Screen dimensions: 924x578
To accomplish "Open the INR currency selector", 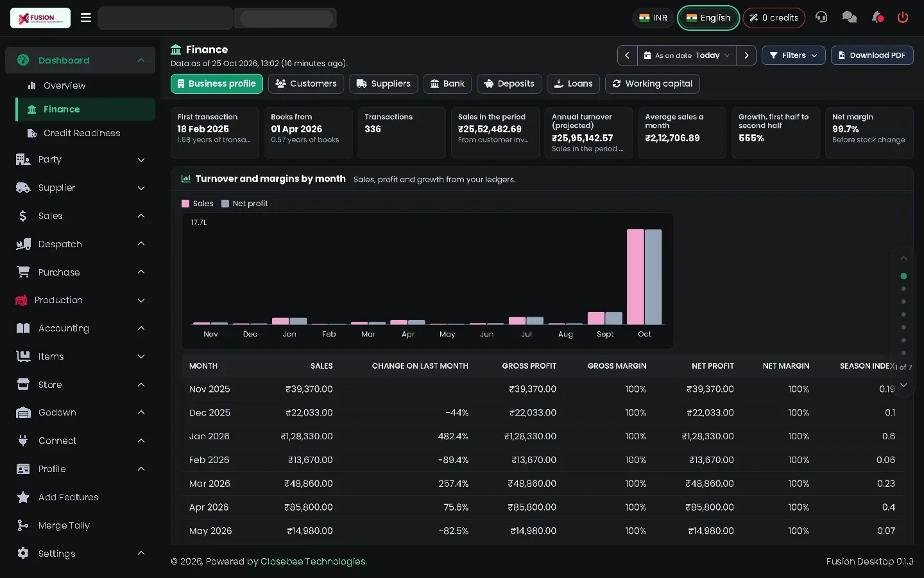I will [x=653, y=17].
